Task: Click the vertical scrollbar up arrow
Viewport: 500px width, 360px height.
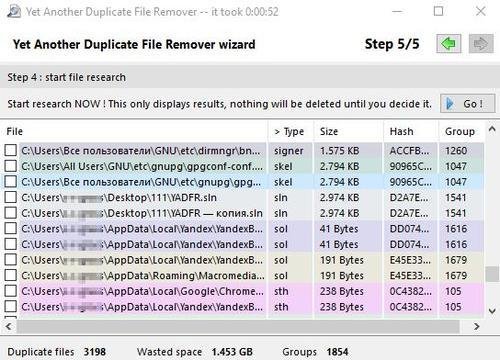Action: pyautogui.click(x=492, y=129)
